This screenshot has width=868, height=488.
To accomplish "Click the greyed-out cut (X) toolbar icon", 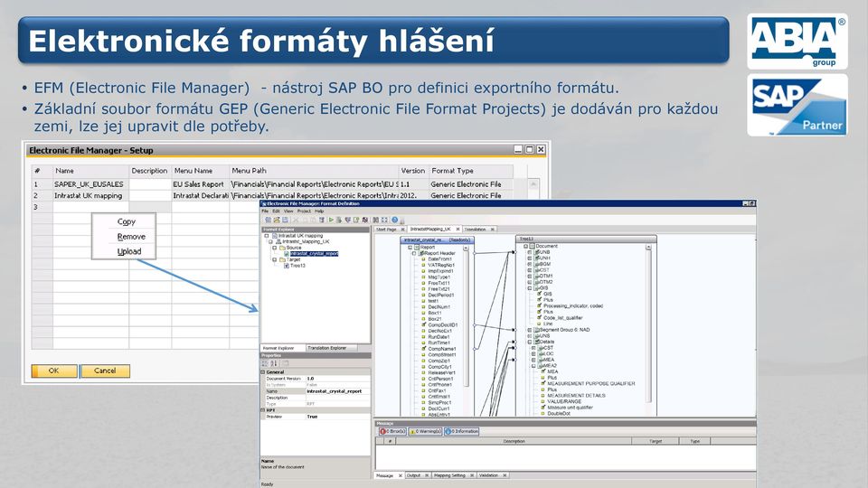I will (x=297, y=220).
